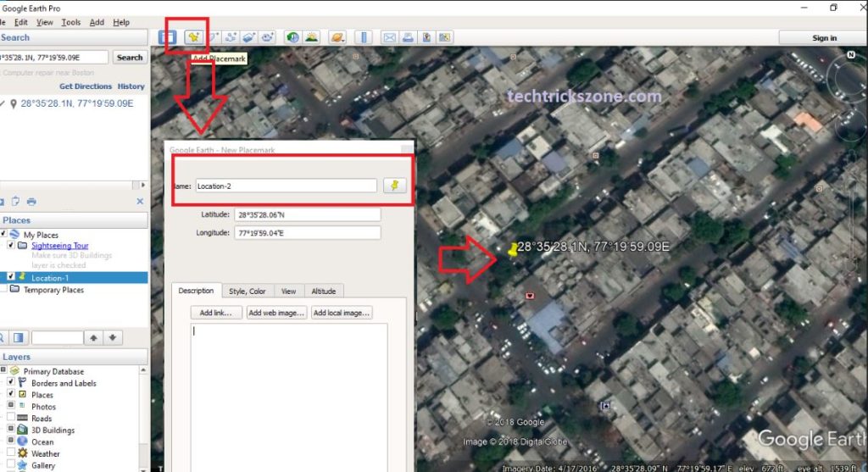Switch to the Style, Color tab
This screenshot has height=472, width=868.
pyautogui.click(x=247, y=292)
